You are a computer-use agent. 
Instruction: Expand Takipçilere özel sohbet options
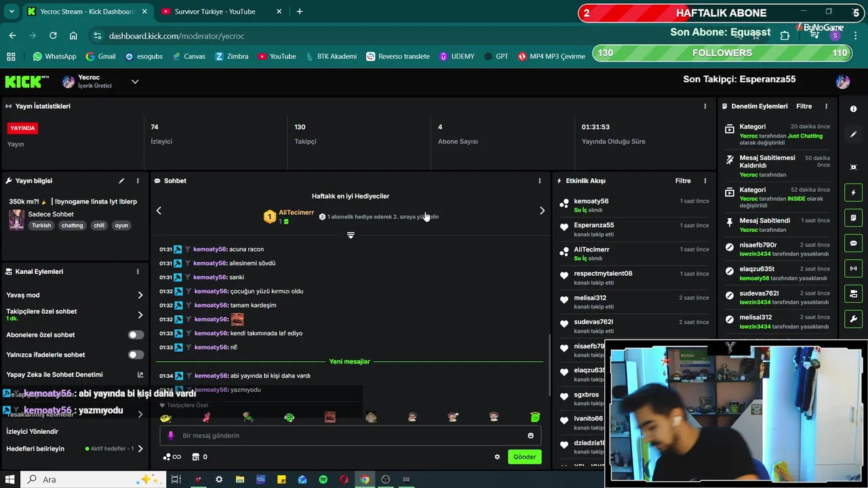[140, 315]
